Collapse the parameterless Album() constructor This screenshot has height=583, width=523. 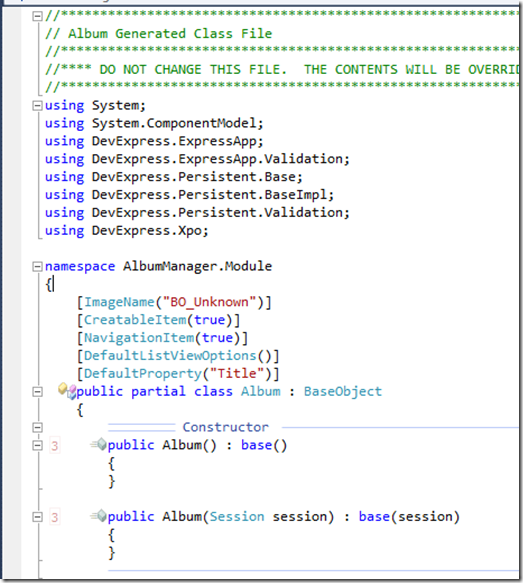pos(37,445)
